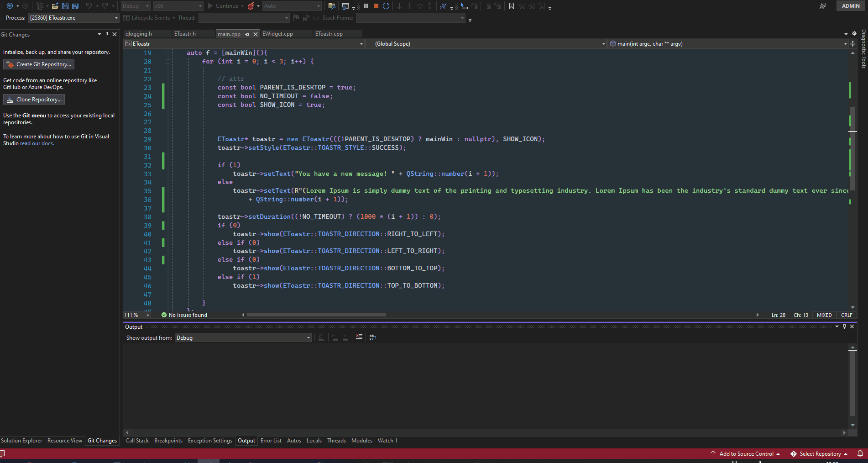The width and height of the screenshot is (868, 463).
Task: Stop debugging with the red square
Action: pyautogui.click(x=376, y=6)
